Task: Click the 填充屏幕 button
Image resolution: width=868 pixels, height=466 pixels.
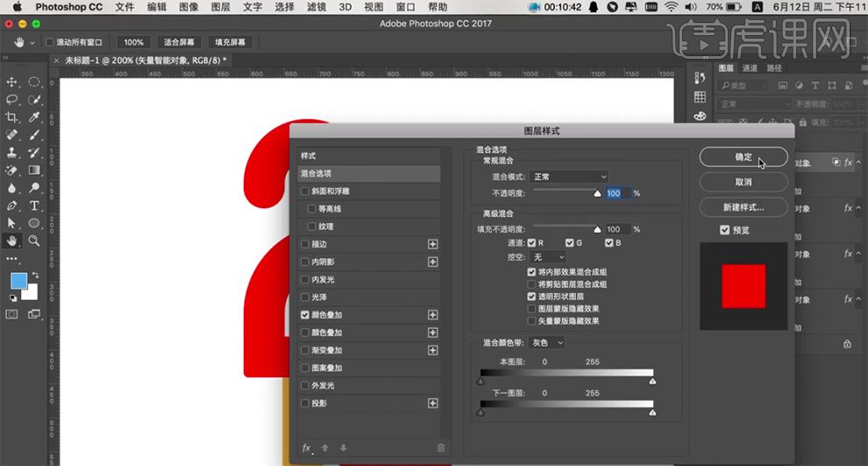Action: 231,42
